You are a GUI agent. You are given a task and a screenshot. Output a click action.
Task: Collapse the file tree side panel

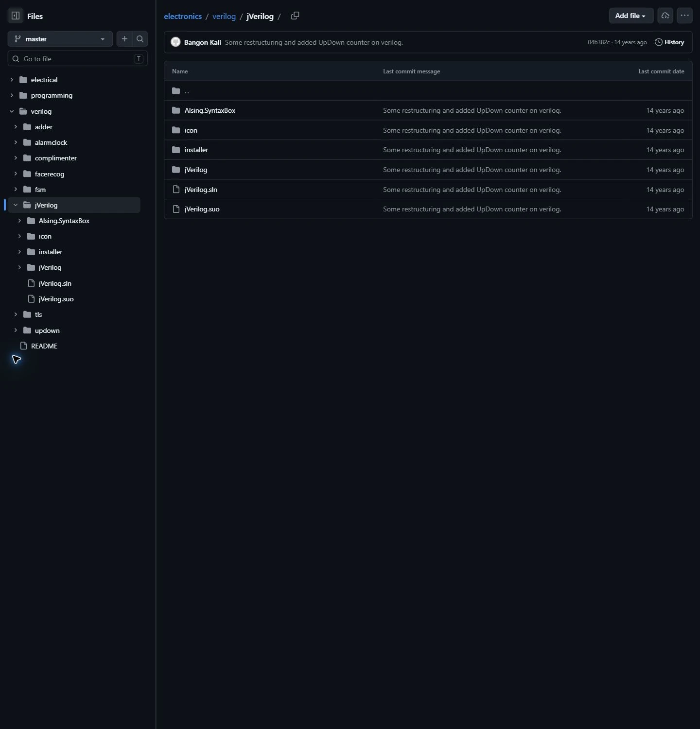click(x=16, y=16)
